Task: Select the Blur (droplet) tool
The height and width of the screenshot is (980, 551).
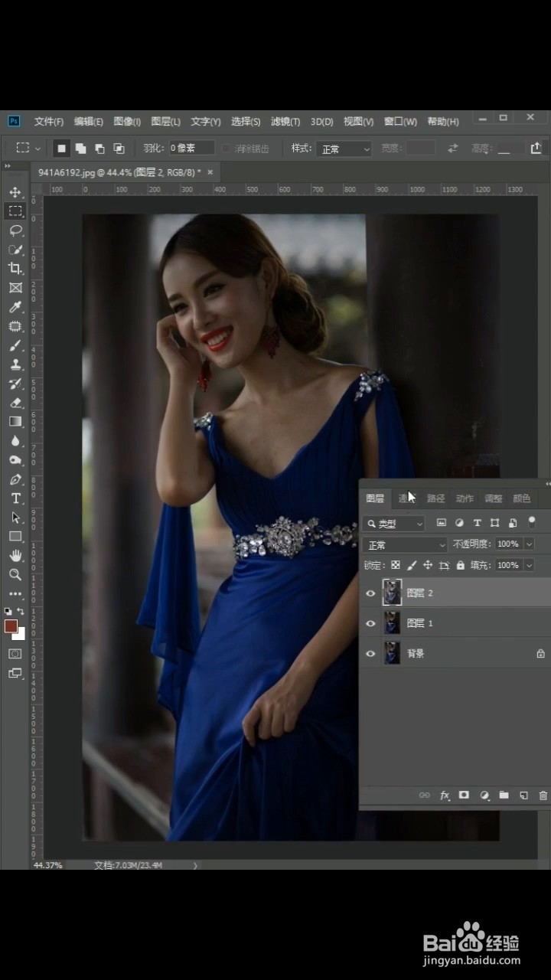Action: [15, 441]
